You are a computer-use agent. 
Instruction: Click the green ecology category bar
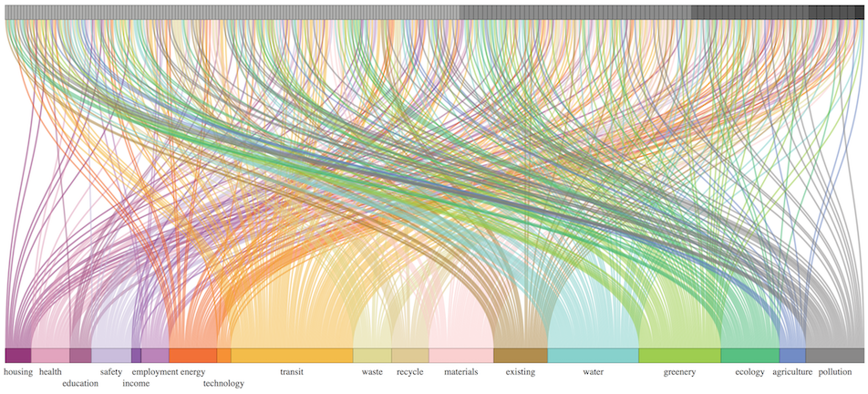(749, 356)
